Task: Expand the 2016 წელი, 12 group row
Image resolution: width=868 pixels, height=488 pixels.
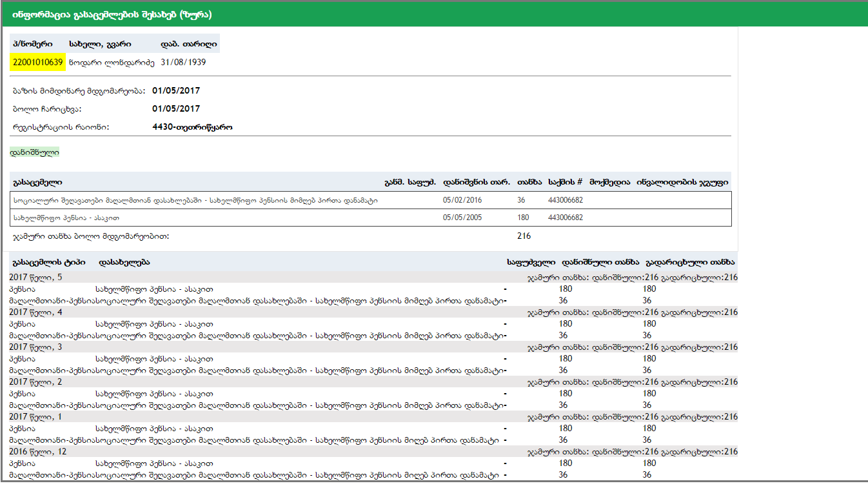Action: (x=38, y=452)
